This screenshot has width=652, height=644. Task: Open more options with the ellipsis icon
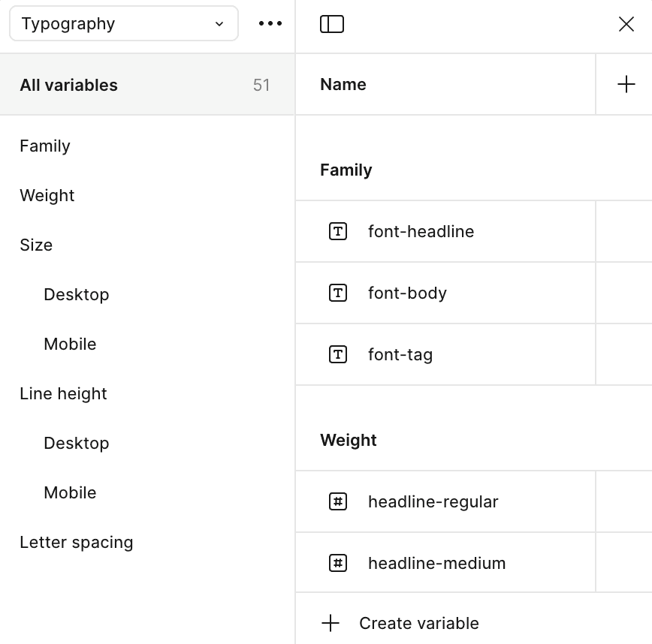(x=269, y=23)
